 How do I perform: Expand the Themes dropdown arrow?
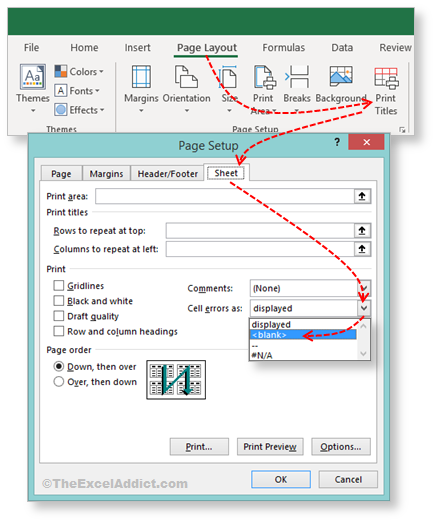[33, 111]
